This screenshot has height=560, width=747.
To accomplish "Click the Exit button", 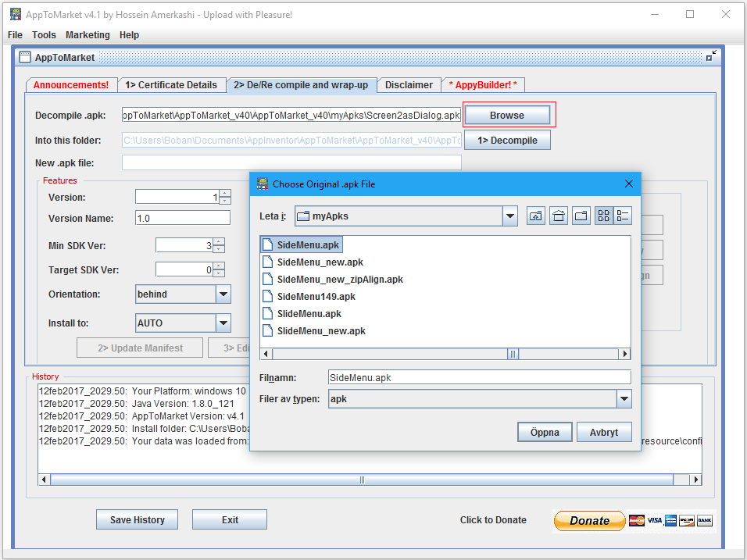I will click(230, 519).
